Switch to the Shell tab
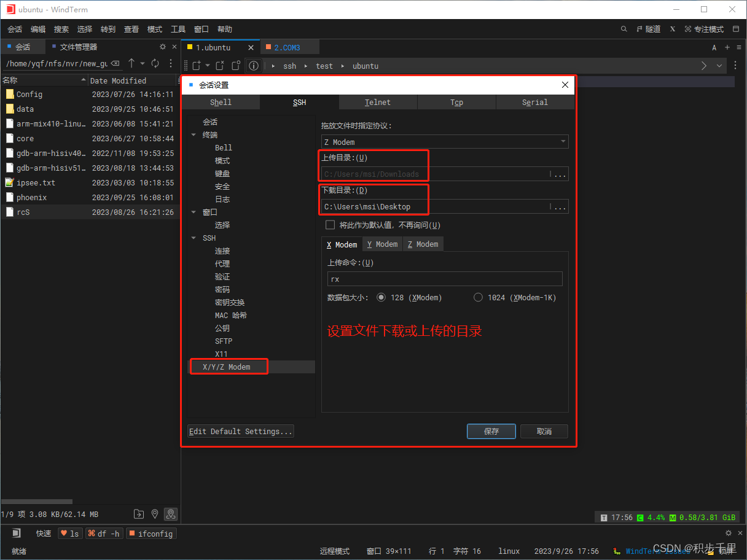 point(221,103)
